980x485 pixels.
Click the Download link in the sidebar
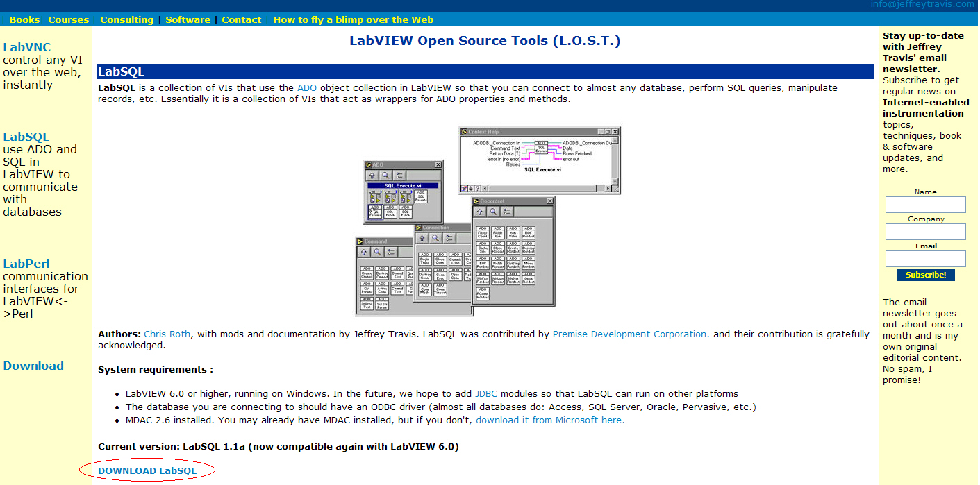point(33,366)
